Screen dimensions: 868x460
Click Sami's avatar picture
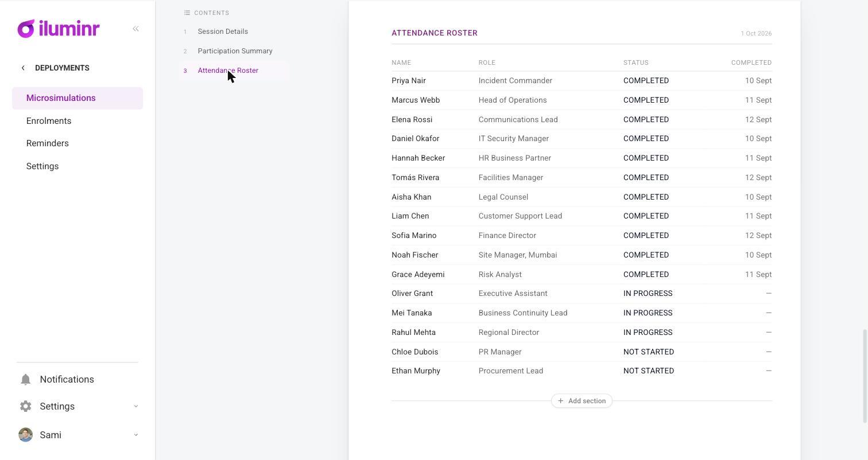[25, 435]
